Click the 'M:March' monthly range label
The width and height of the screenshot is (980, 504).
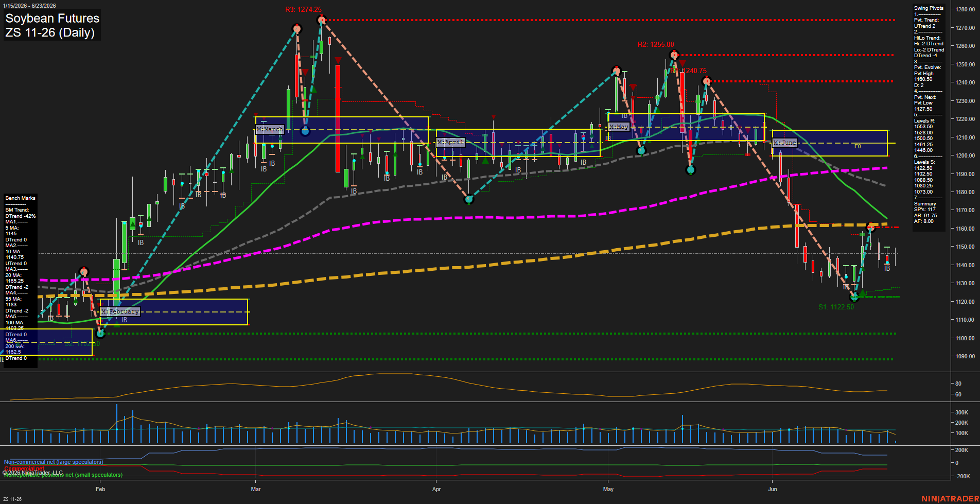270,129
